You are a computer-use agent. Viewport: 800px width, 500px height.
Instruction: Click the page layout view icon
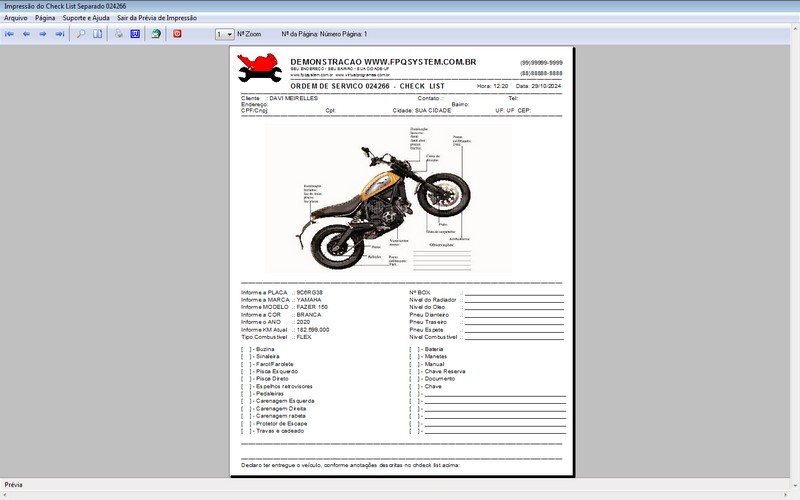click(x=98, y=34)
